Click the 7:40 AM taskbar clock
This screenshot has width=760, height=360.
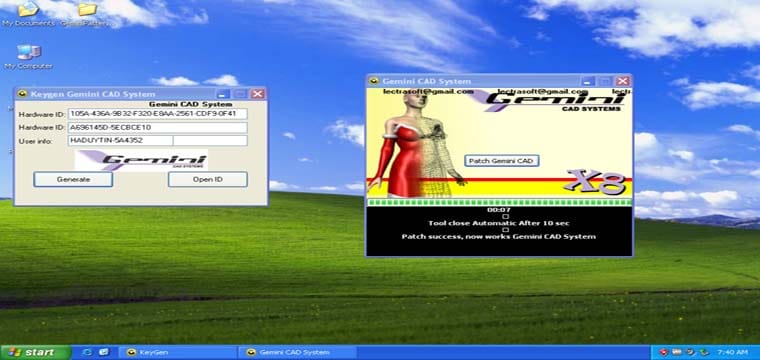click(x=732, y=352)
